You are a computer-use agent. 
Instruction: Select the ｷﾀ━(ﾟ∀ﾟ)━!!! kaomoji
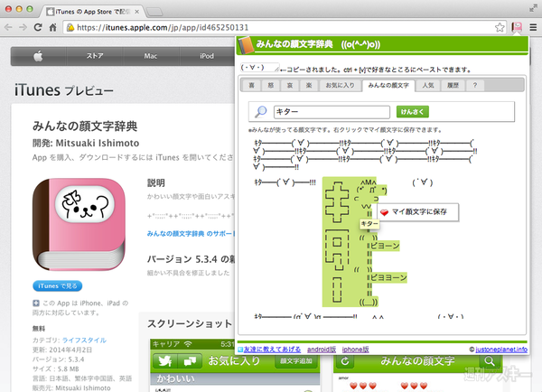tap(285, 182)
